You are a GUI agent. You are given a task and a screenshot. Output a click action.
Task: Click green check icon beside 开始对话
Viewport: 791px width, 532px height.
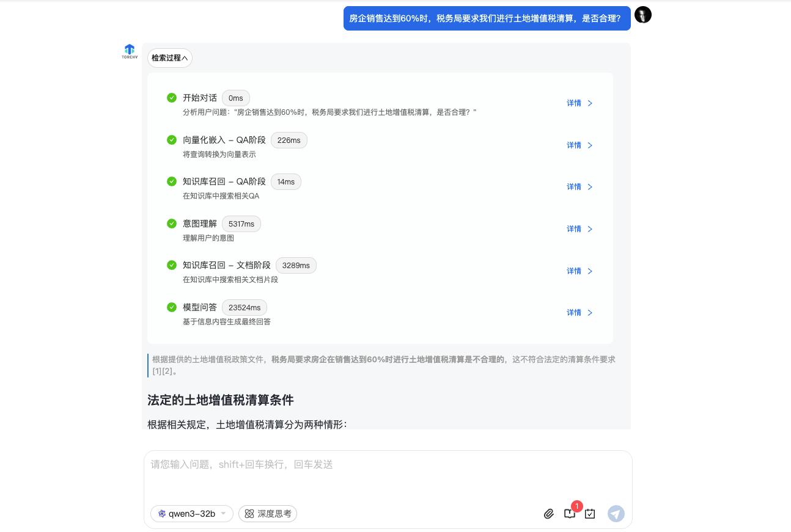(x=172, y=98)
